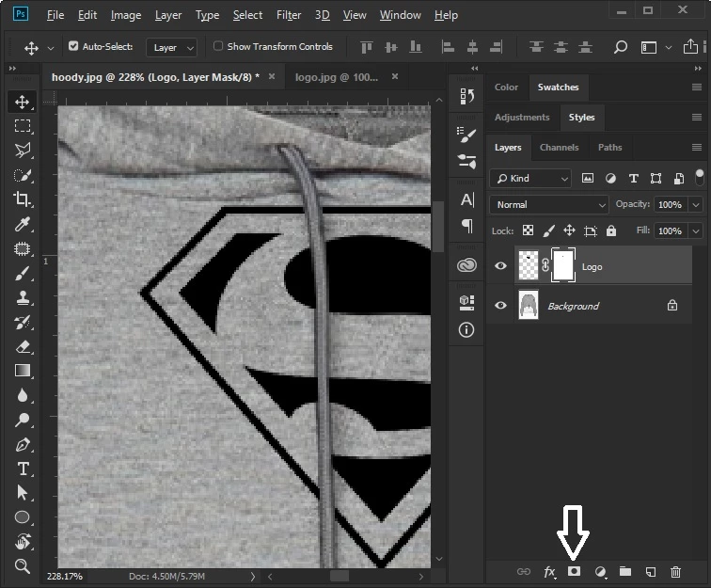
Task: Select the Zoom tool in the toolbox
Action: click(x=22, y=565)
